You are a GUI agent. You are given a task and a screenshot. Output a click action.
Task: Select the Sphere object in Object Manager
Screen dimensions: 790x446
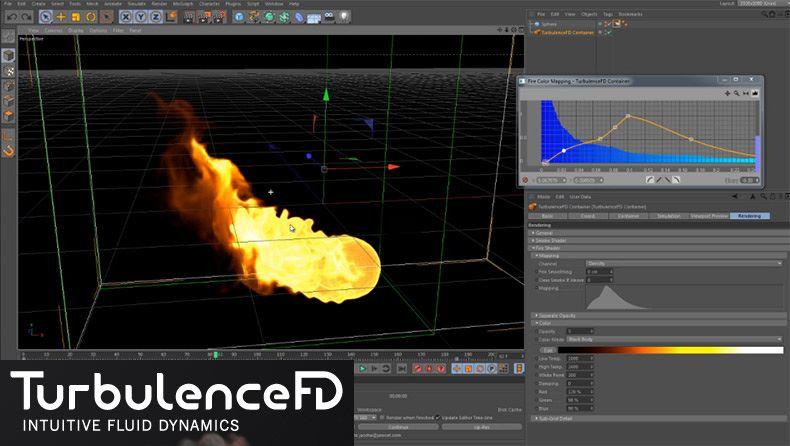(x=549, y=24)
